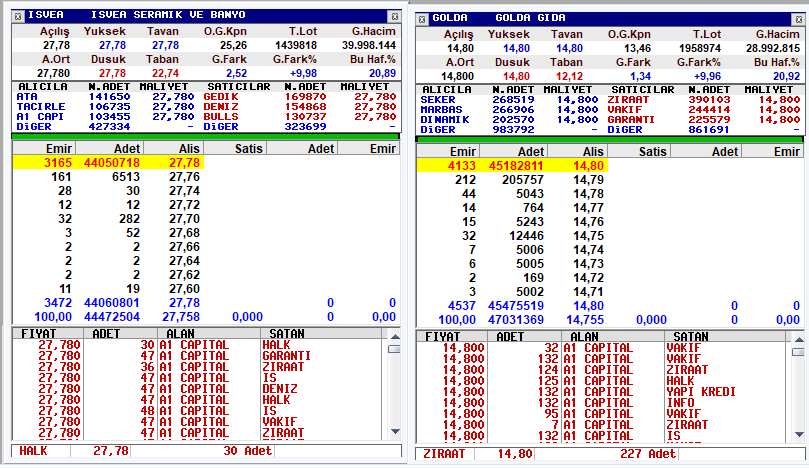Click buyer TACIRLE in ISVEA list
The image size is (809, 468).
[41, 107]
